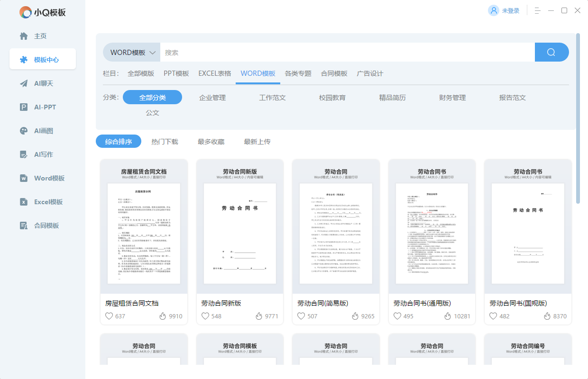Open Excel模板 sidebar icon
Image resolution: width=588 pixels, height=379 pixels.
click(24, 202)
